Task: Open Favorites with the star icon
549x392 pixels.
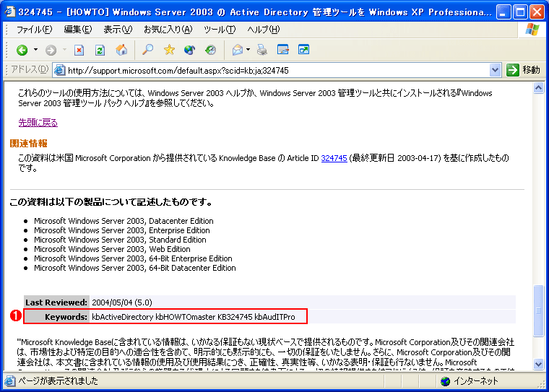Action: pos(169,50)
